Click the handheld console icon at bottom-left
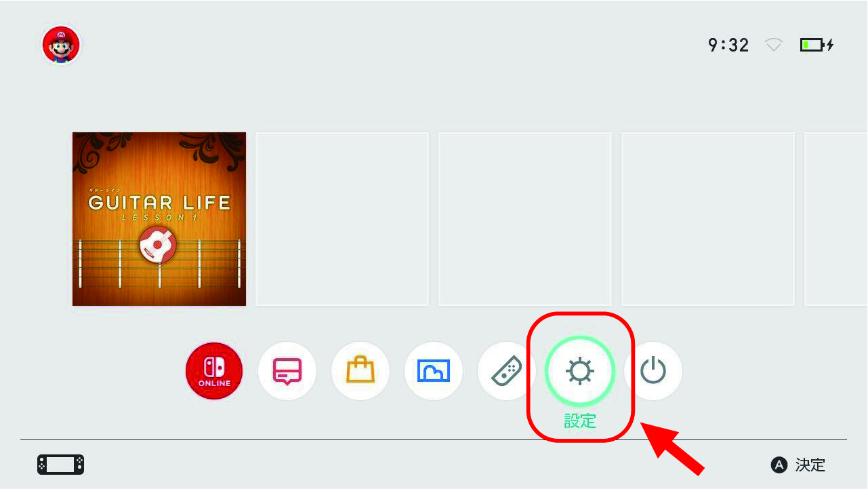Screen dimensions: 868x489 pyautogui.click(x=60, y=465)
